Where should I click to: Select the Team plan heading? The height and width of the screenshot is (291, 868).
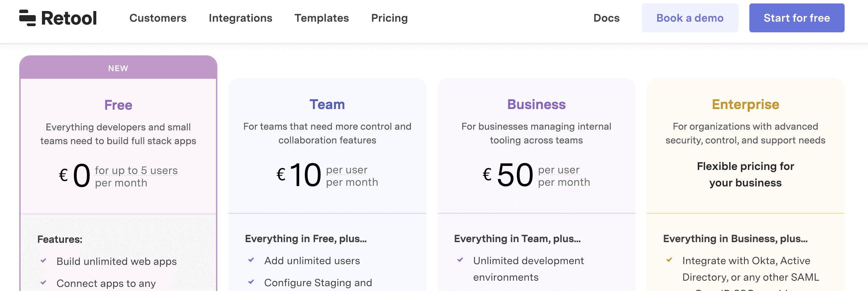327,104
